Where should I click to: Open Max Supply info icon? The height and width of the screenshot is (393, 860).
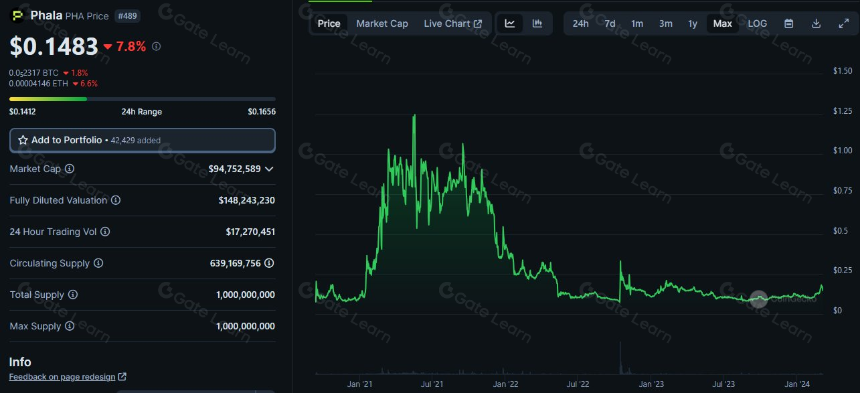point(70,327)
